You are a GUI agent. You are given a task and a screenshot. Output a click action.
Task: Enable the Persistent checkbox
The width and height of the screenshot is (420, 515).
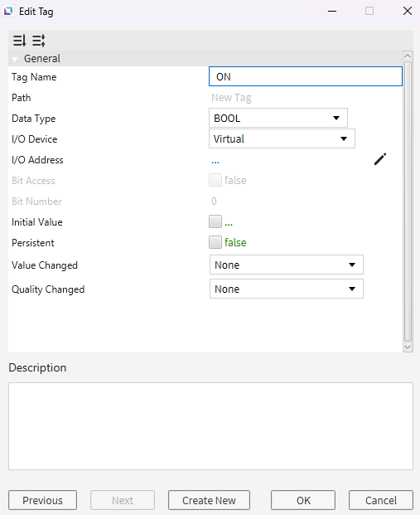(215, 242)
